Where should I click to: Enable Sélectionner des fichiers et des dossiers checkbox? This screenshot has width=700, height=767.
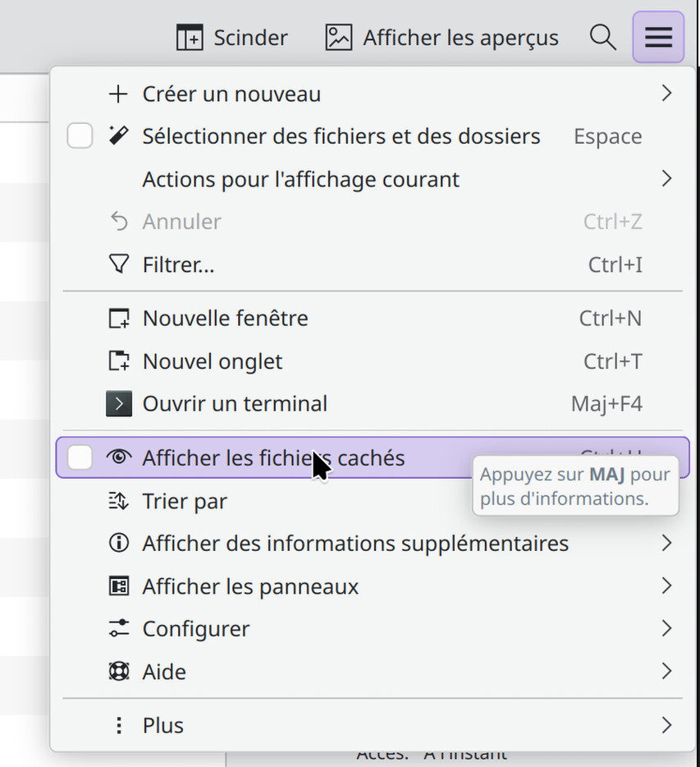80,135
